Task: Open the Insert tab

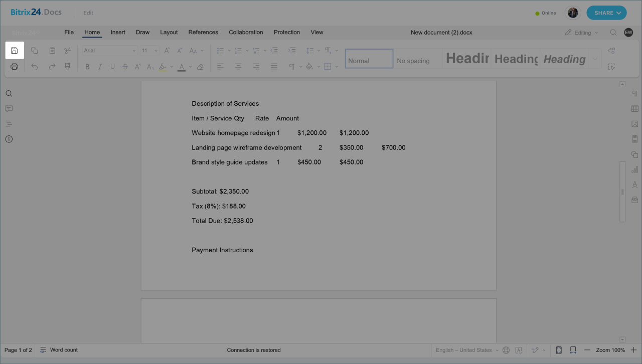Action: pyautogui.click(x=118, y=32)
